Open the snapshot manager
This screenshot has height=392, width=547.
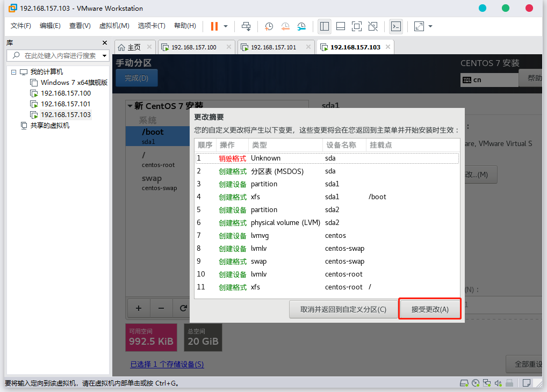click(x=301, y=26)
